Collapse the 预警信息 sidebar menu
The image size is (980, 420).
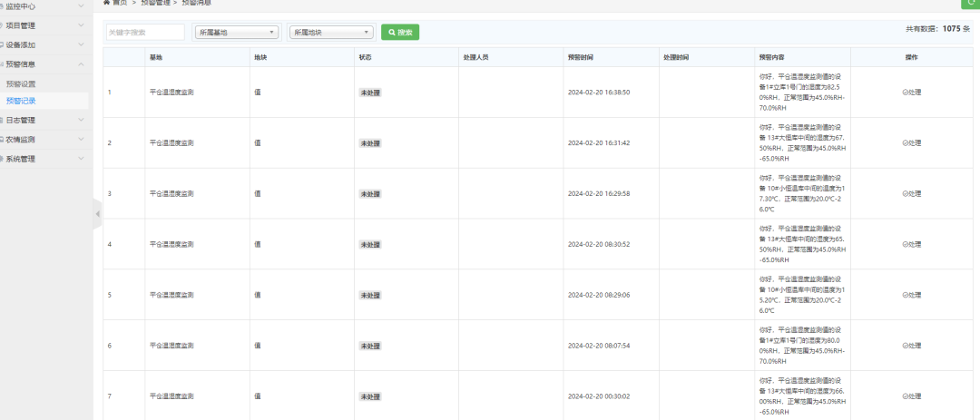44,63
